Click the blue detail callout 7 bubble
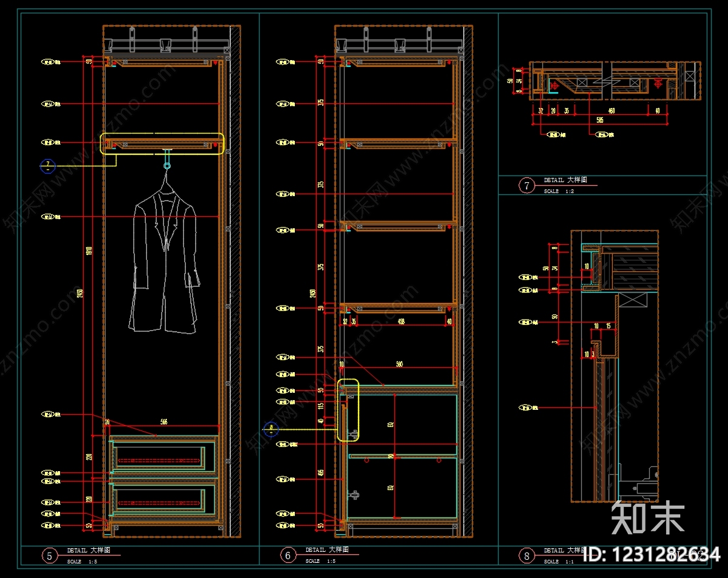This screenshot has width=728, height=578. pyautogui.click(x=48, y=166)
